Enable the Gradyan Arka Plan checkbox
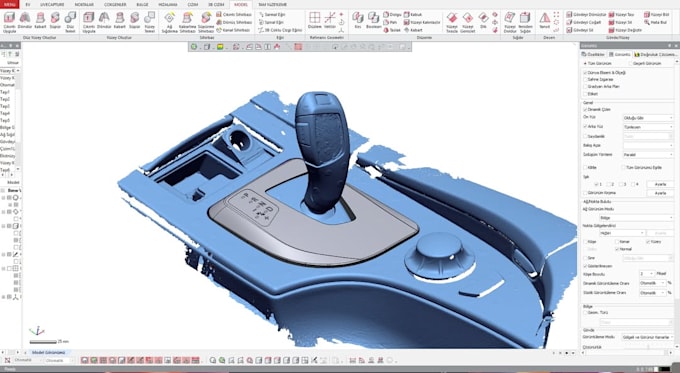The width and height of the screenshot is (680, 373). tap(585, 87)
